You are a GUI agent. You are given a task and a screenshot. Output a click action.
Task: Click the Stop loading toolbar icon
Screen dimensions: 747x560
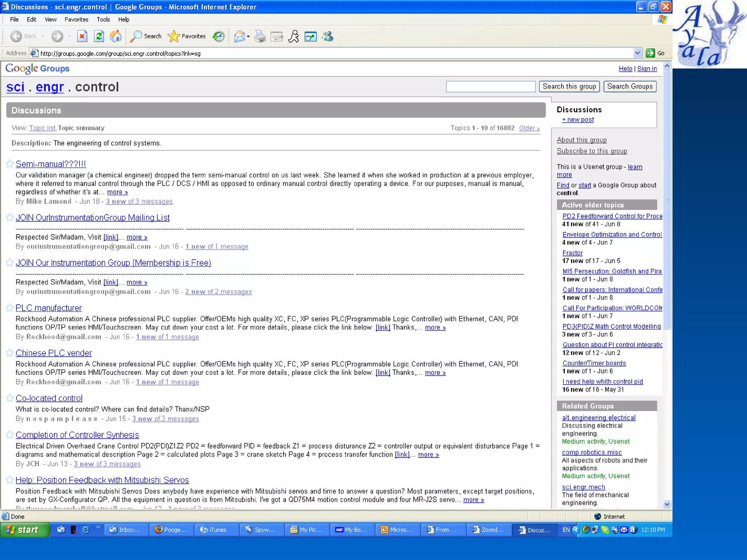tap(82, 36)
